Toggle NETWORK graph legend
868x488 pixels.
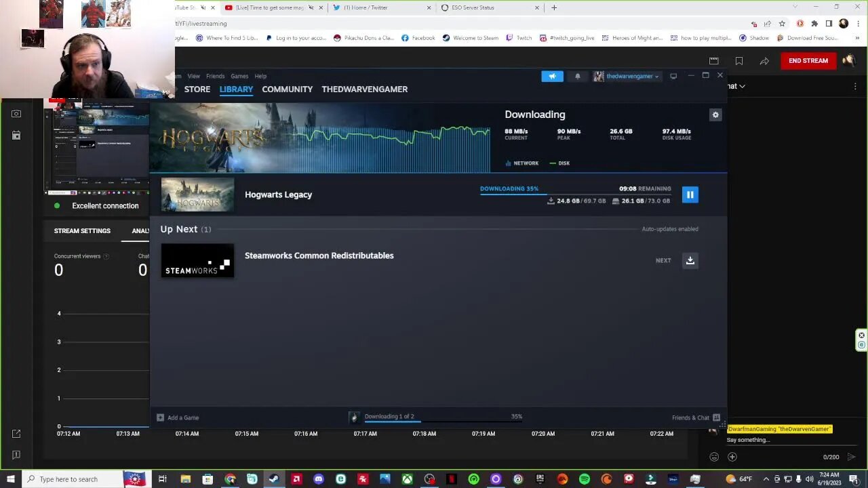pos(521,163)
